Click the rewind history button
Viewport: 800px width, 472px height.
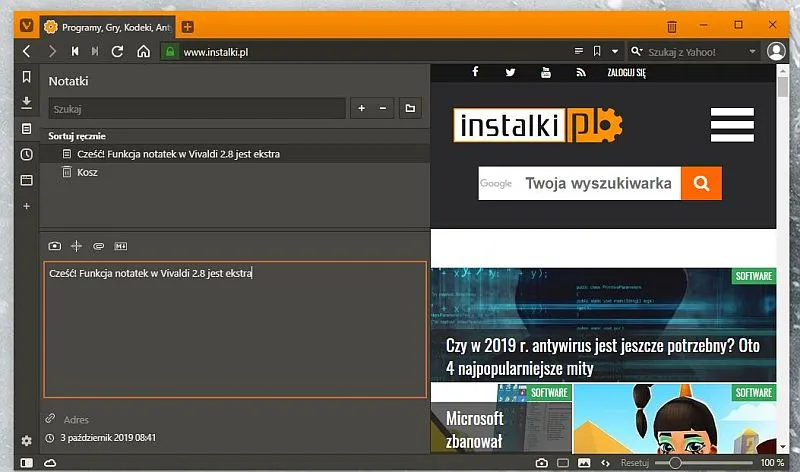point(75,52)
